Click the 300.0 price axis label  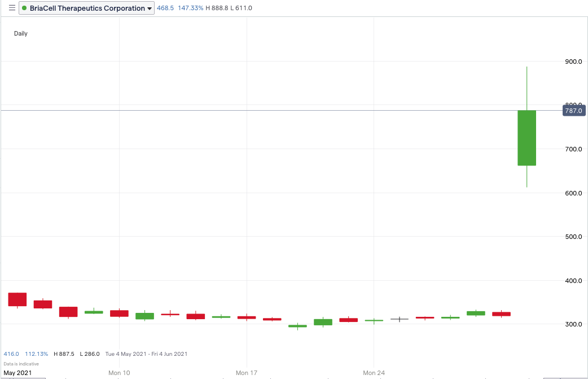[x=573, y=324]
